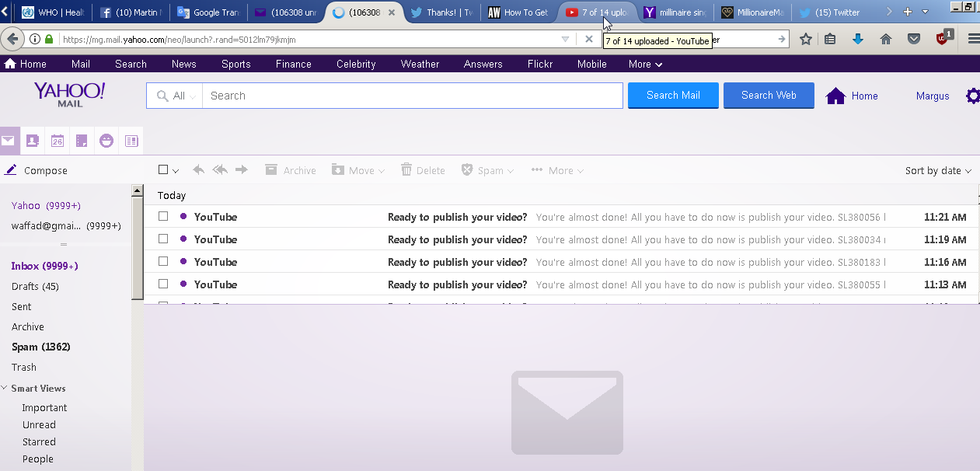This screenshot has height=471, width=980.
Task: Open the Messenger smiley icon
Action: (106, 141)
